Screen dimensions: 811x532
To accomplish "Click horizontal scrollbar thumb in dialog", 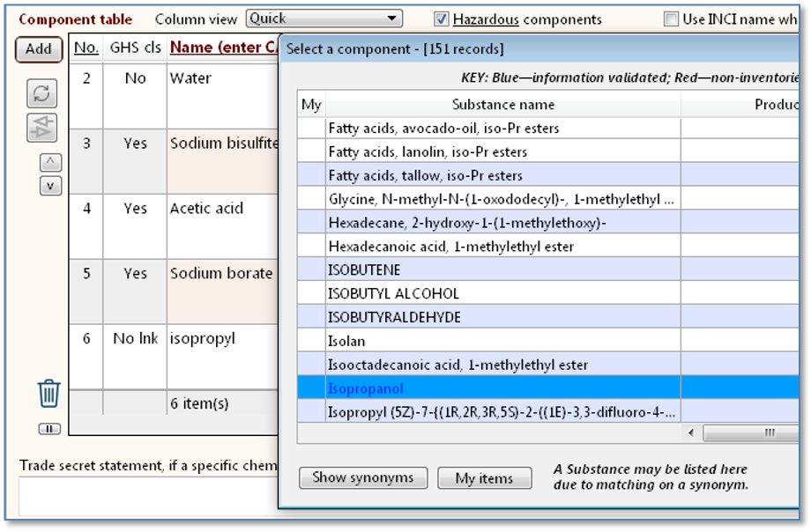I will [751, 432].
